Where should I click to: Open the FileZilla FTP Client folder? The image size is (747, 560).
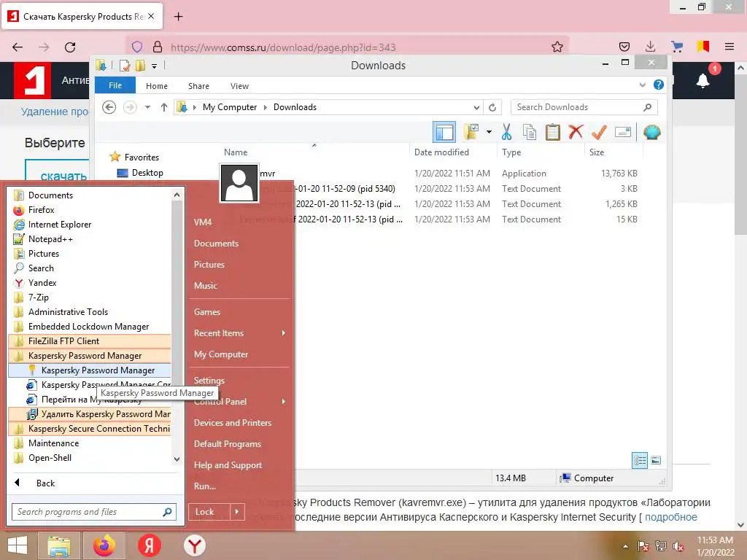tap(90, 341)
